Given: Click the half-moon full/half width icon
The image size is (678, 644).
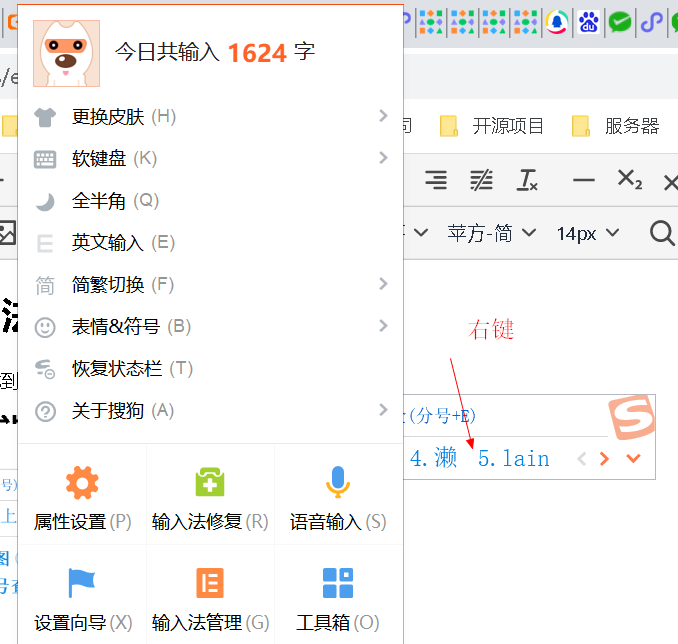Looking at the screenshot, I should 45,202.
